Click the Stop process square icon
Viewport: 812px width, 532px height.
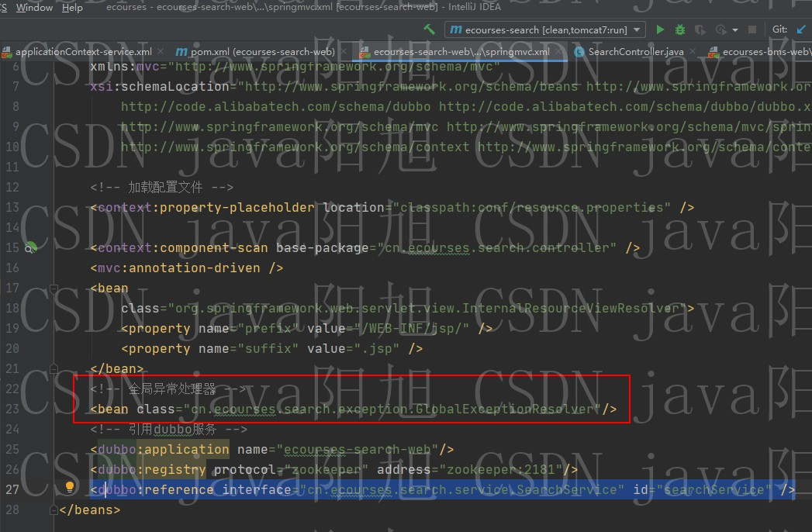[752, 29]
